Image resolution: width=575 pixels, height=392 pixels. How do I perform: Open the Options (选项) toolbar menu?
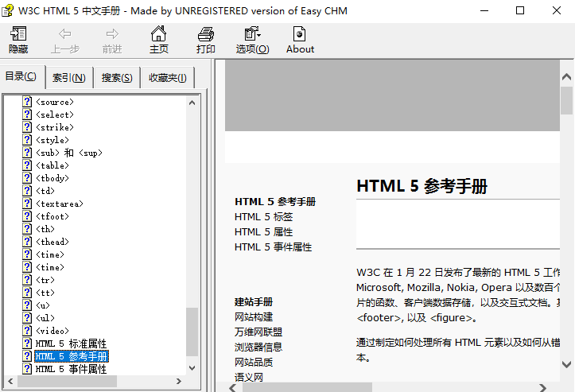point(252,40)
